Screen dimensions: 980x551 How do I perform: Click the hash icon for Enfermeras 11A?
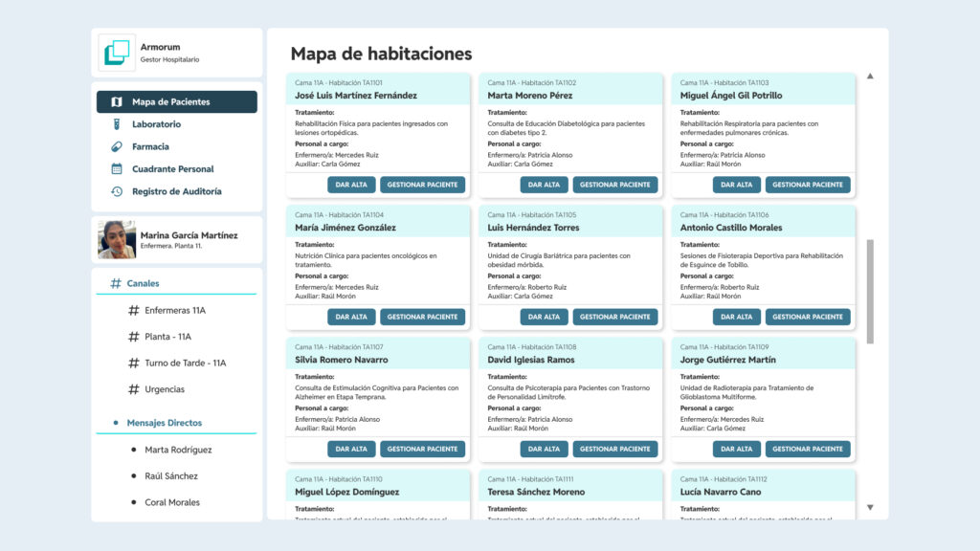pyautogui.click(x=134, y=310)
